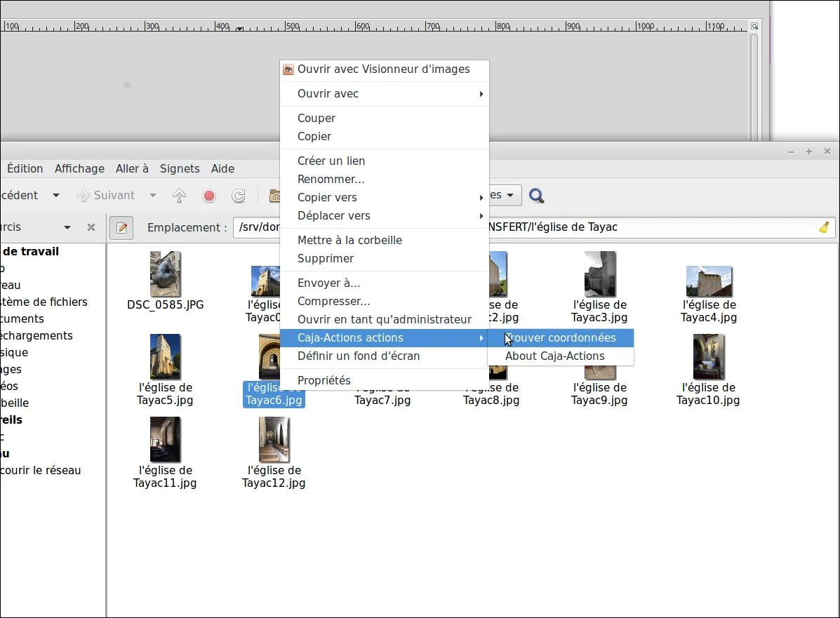Image resolution: width=840 pixels, height=618 pixels.
Task: Select l'église de Tayac4.jpg thumbnail
Action: (709, 282)
